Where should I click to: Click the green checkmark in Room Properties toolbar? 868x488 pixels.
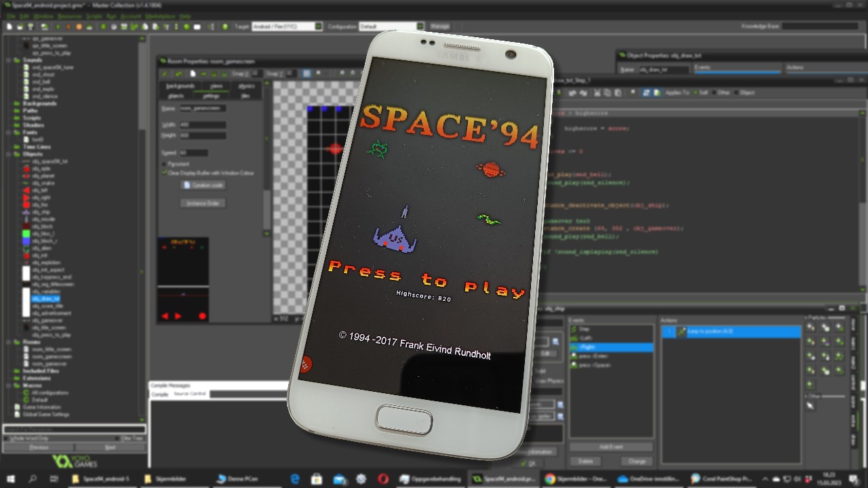pyautogui.click(x=164, y=73)
